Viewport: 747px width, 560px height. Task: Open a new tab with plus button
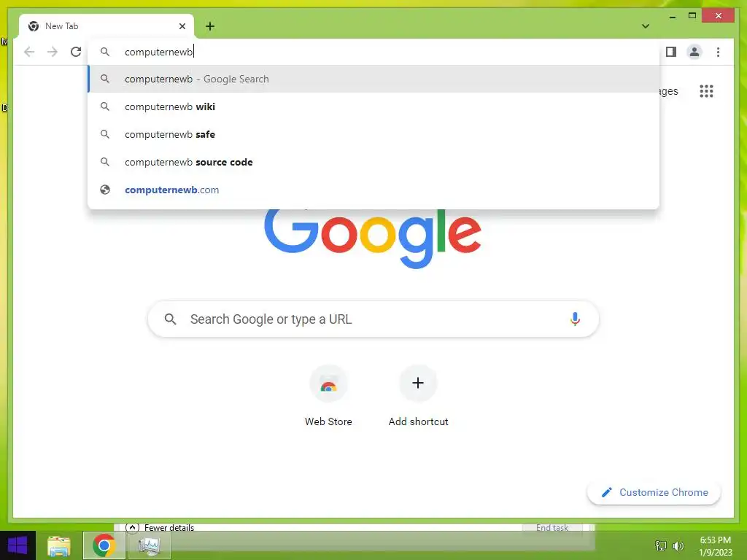tap(210, 26)
